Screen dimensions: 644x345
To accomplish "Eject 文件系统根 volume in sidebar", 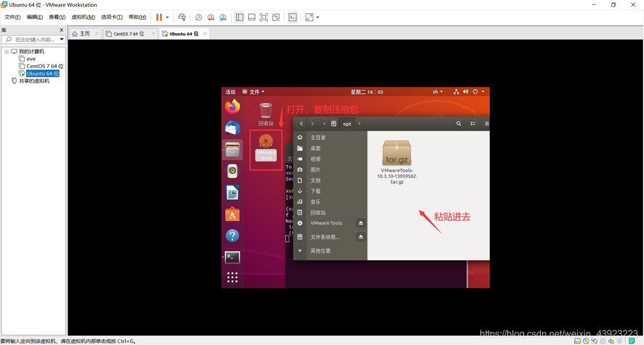I will (360, 237).
